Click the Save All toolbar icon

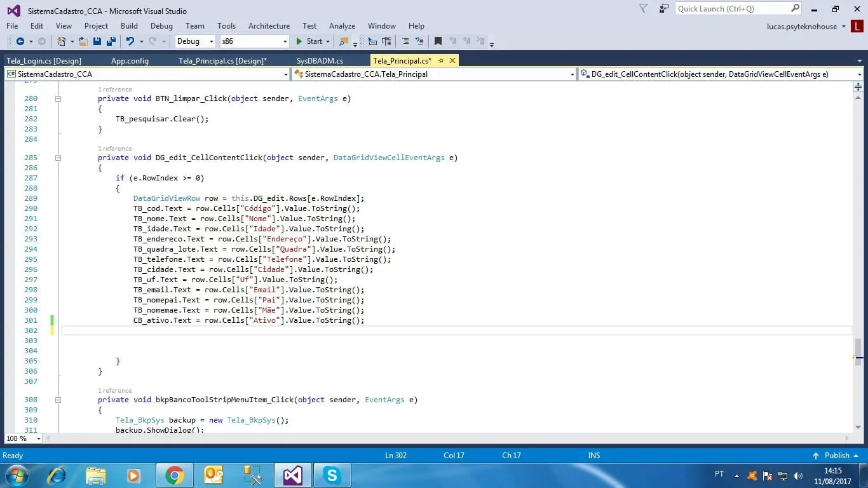[x=111, y=41]
